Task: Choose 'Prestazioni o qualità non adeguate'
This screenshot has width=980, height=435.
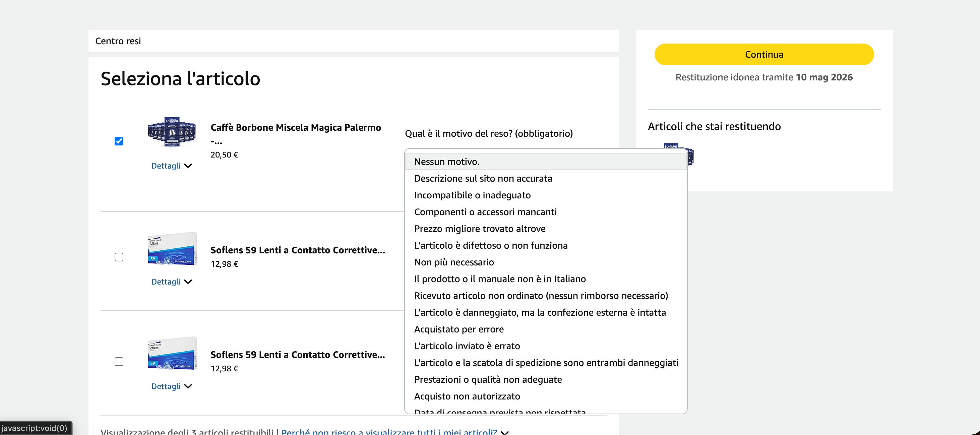Action: (x=546, y=379)
